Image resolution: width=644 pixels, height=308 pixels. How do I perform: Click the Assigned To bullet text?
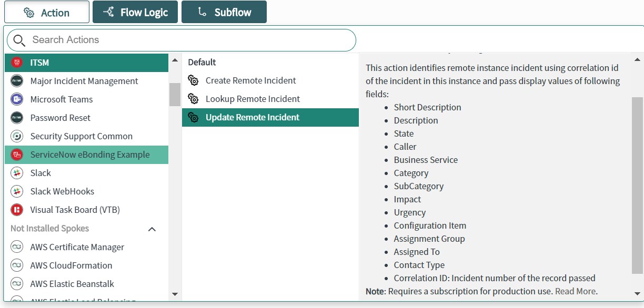[417, 252]
